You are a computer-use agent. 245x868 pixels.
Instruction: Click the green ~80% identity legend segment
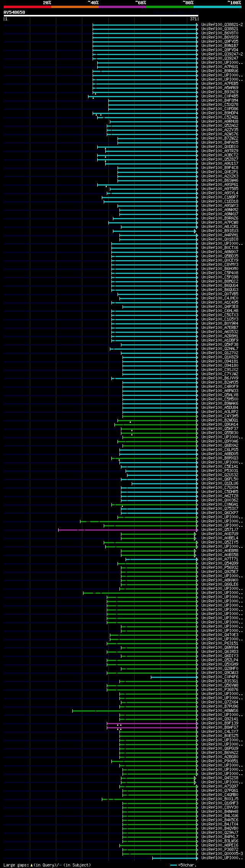170,7
